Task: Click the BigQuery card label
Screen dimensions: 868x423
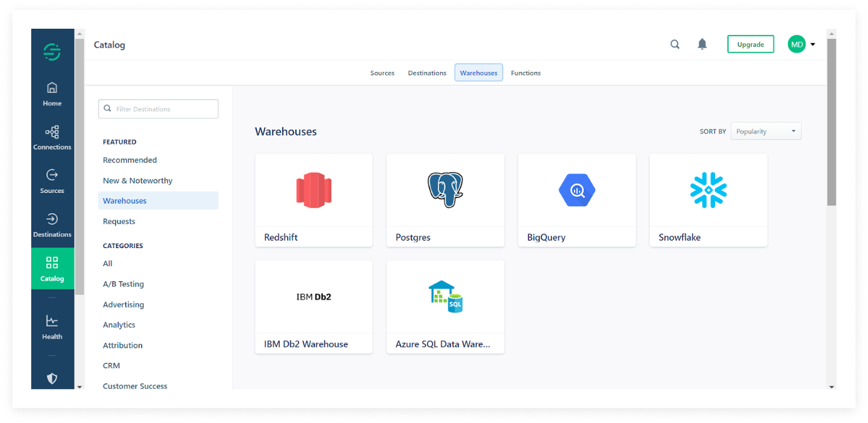Action: tap(546, 237)
